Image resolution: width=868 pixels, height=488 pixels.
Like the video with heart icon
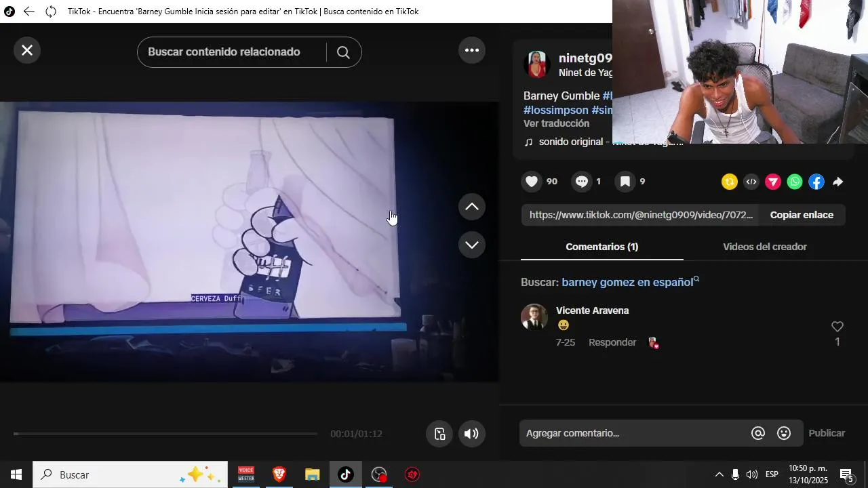pyautogui.click(x=532, y=182)
